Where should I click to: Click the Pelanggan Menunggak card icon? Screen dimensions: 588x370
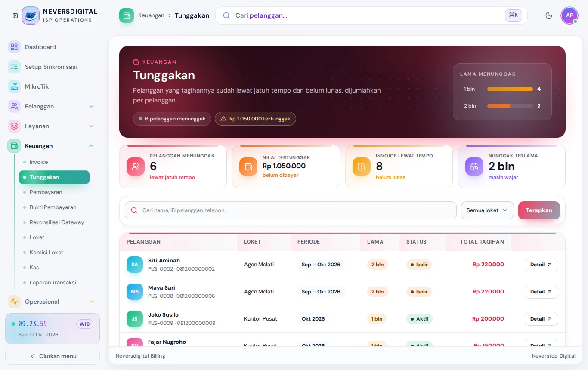(x=136, y=166)
